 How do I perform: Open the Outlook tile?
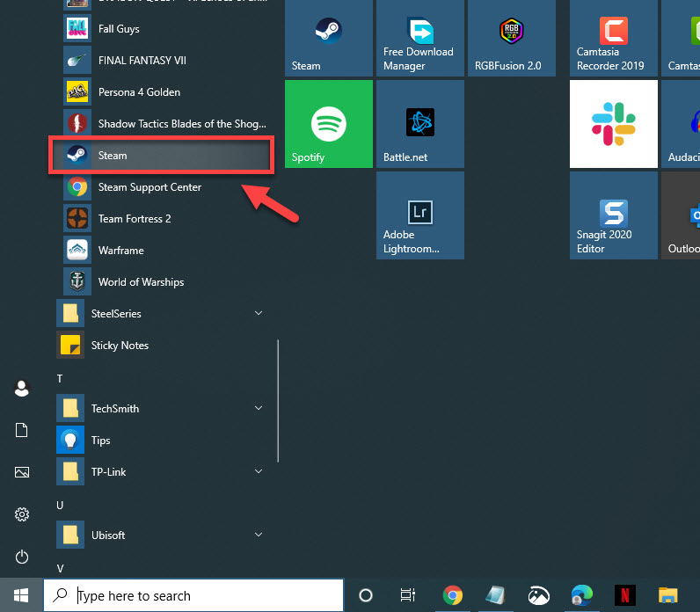681,215
